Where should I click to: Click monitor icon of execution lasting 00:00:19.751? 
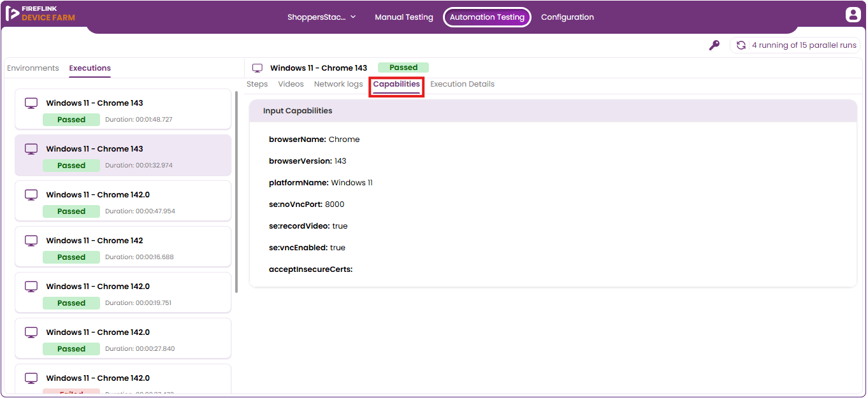coord(31,287)
